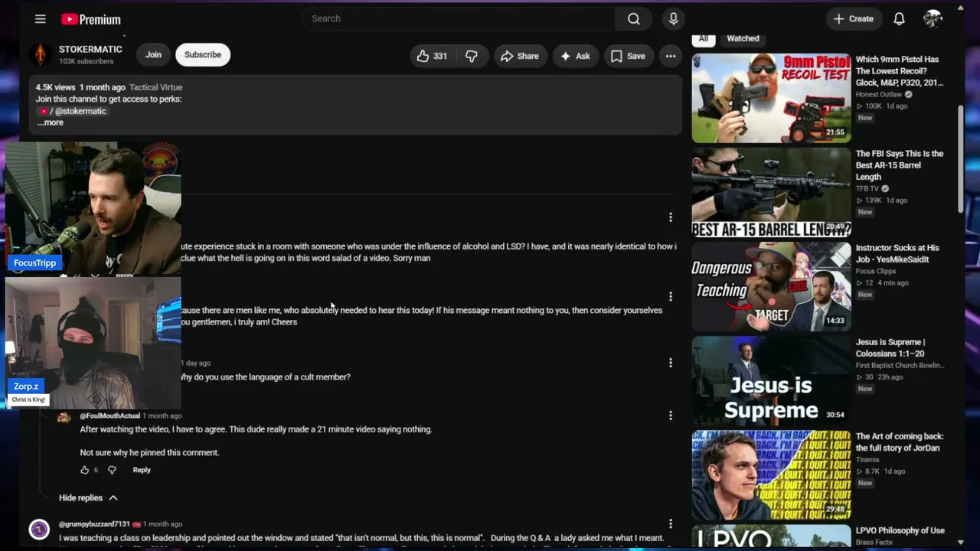The width and height of the screenshot is (980, 551).
Task: Open the @grumpybuzzard7131 username link
Action: [94, 524]
